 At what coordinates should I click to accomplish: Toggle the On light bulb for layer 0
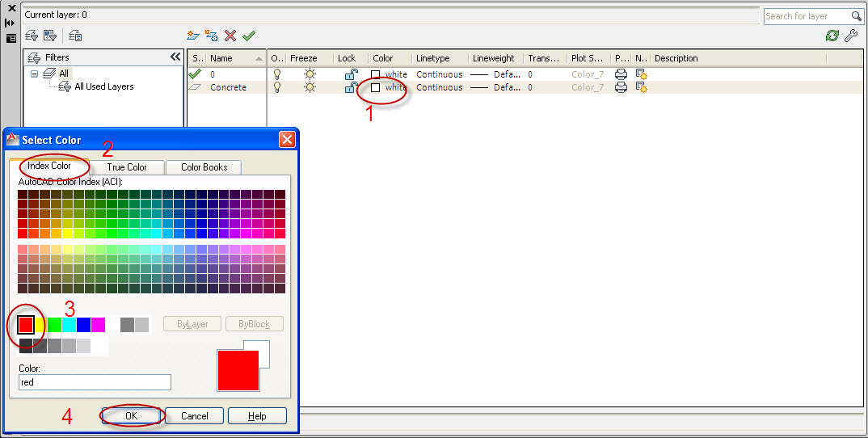277,74
